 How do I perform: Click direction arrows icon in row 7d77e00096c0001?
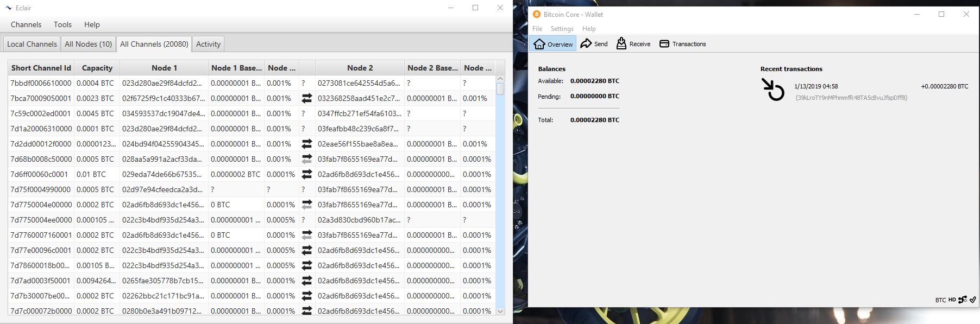[x=307, y=250]
